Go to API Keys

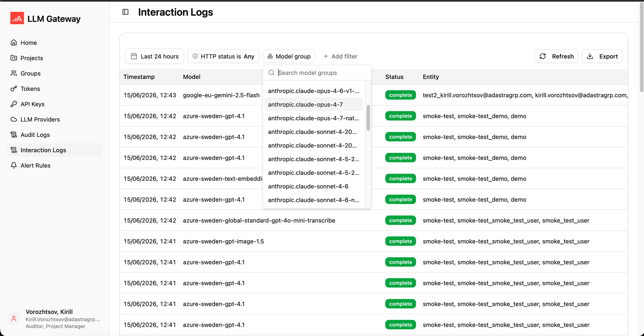coord(32,104)
